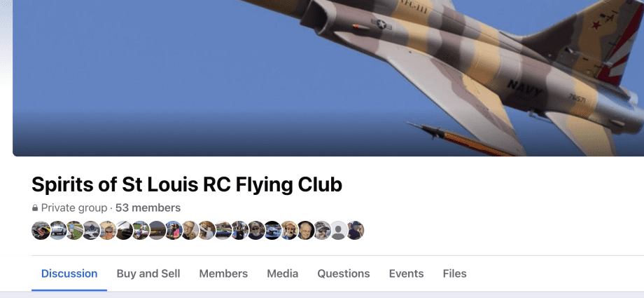Screen dimensions: 644x298
Task: Click the Spirits of St Louis RC Flying Club title
Action: [187, 184]
